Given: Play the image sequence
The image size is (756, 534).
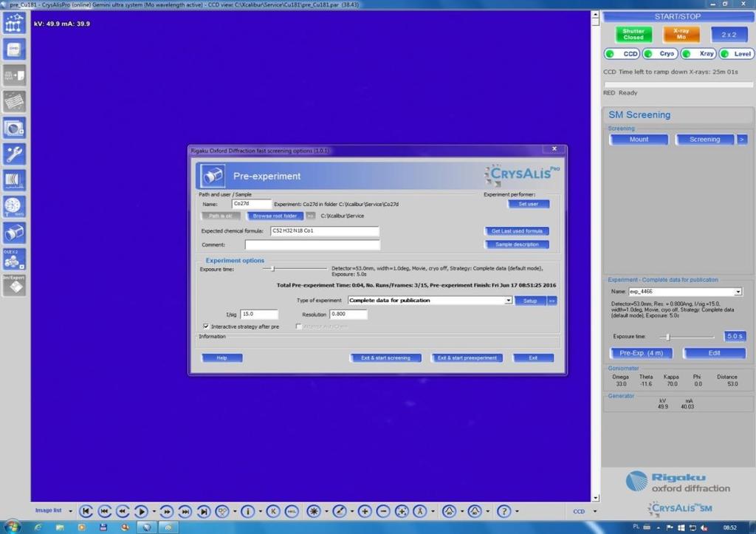Looking at the screenshot, I should [141, 511].
